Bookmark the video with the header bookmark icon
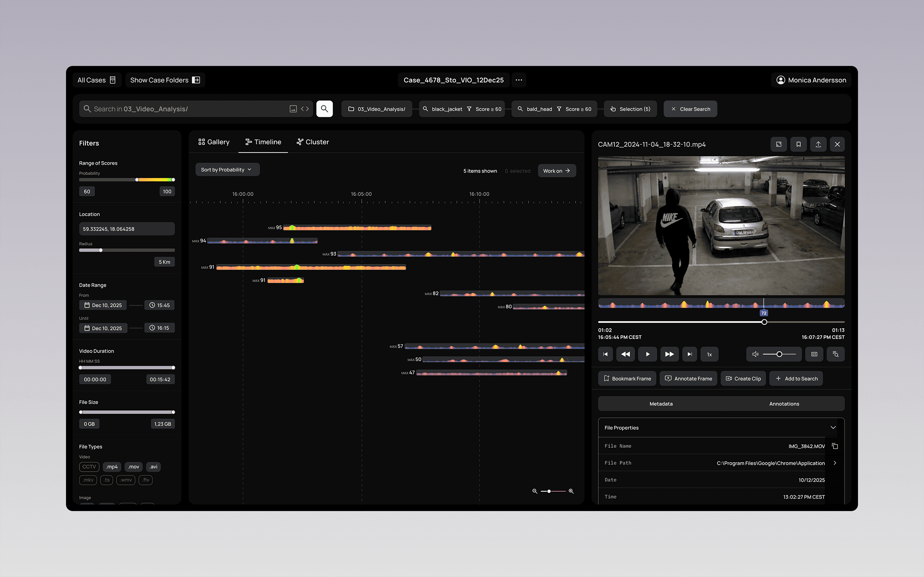 coord(798,144)
